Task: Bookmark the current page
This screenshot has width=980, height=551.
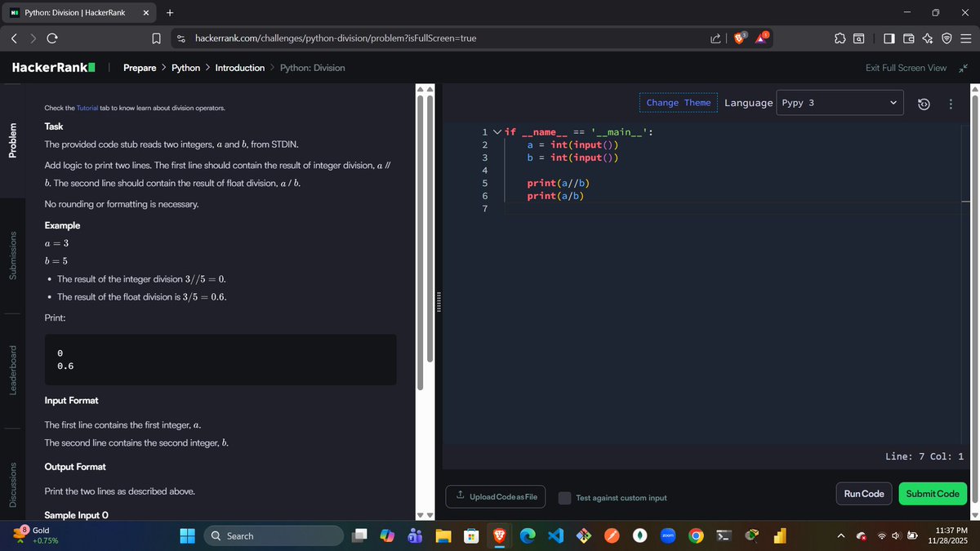Action: [156, 38]
